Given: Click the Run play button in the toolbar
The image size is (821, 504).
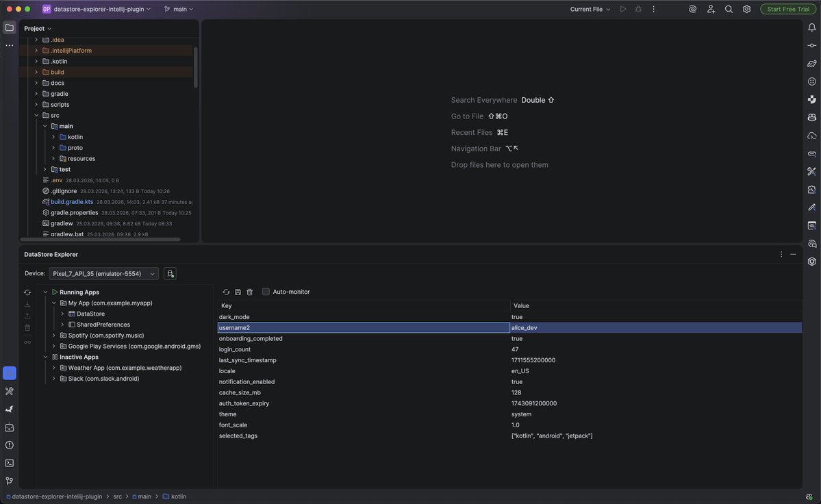Looking at the screenshot, I should point(622,9).
